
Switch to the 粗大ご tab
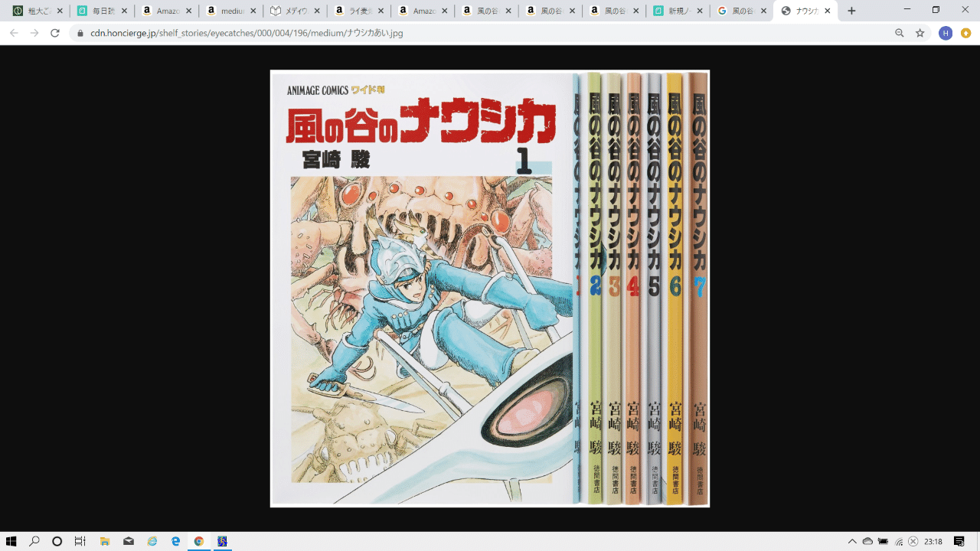pyautogui.click(x=38, y=11)
